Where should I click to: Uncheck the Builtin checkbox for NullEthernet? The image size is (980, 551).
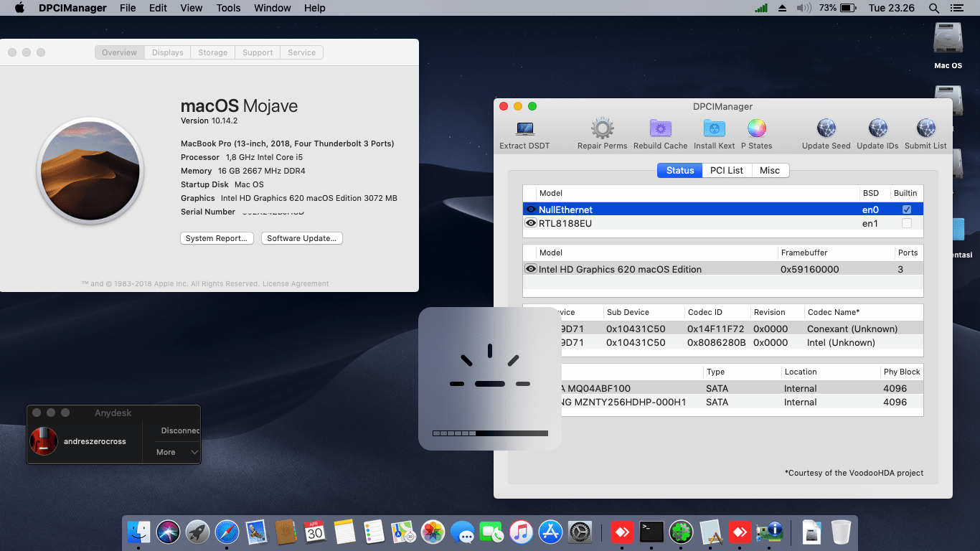point(906,209)
